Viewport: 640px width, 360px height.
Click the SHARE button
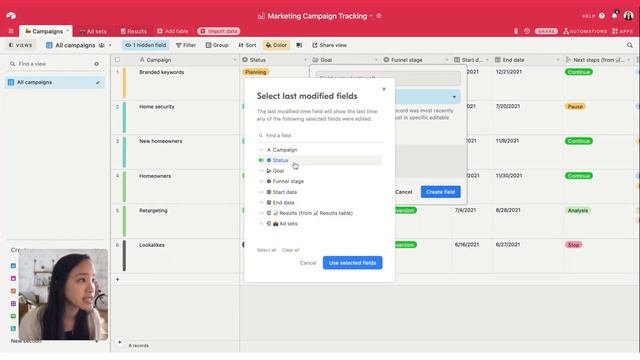pyautogui.click(x=546, y=31)
